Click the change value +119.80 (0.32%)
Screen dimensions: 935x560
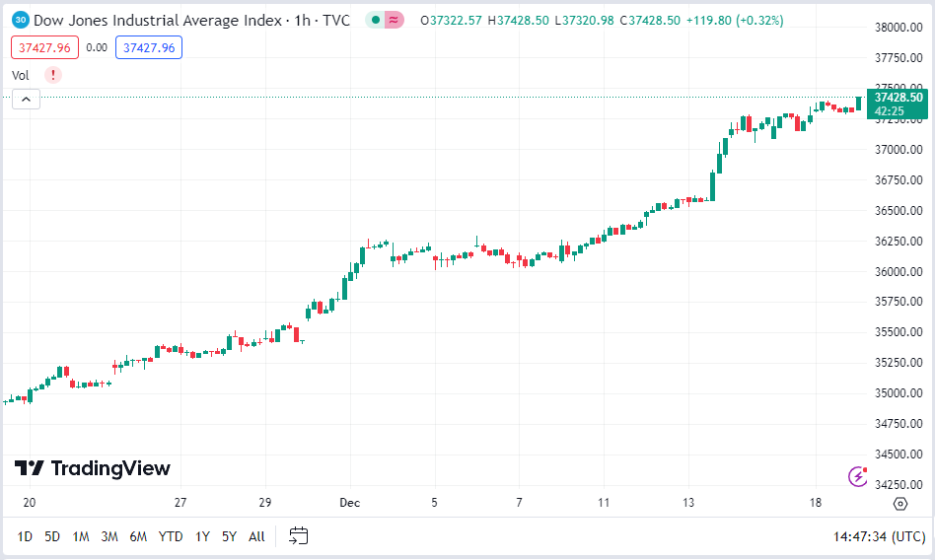(735, 21)
